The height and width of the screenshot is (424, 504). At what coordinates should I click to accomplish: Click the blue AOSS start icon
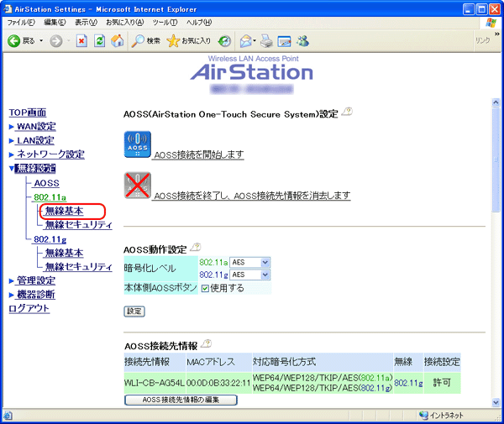[x=138, y=144]
